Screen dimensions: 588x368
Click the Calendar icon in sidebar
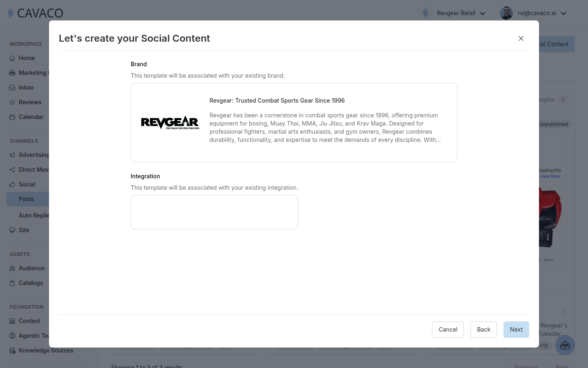[x=12, y=117]
